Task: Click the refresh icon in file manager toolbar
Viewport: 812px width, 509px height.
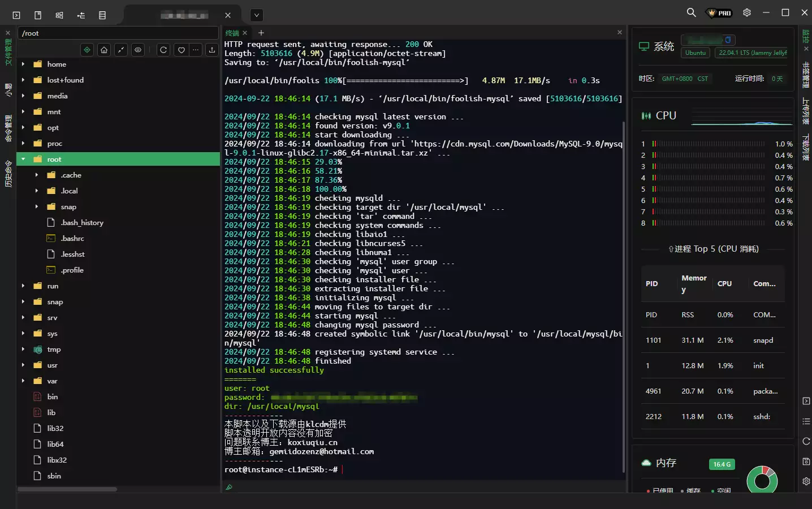Action: (163, 50)
